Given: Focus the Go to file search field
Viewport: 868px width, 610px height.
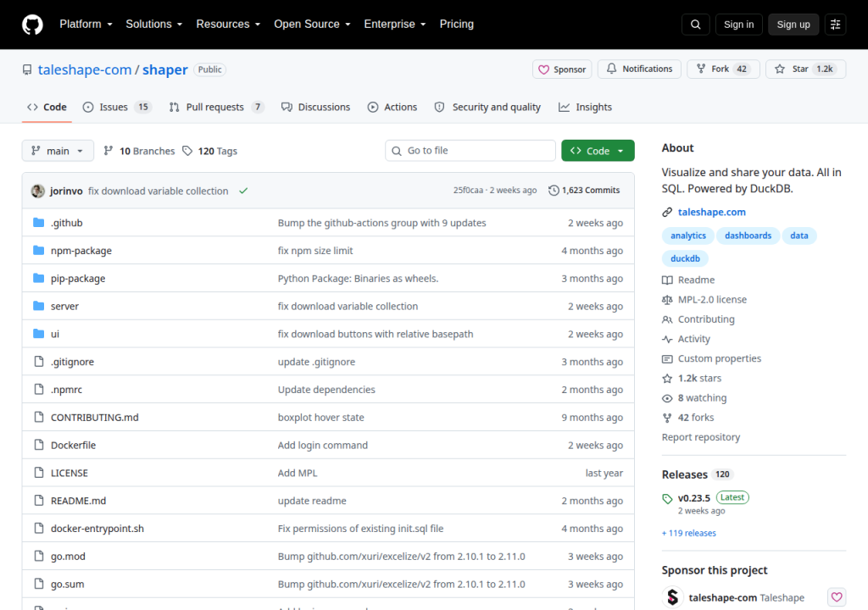Looking at the screenshot, I should (470, 151).
